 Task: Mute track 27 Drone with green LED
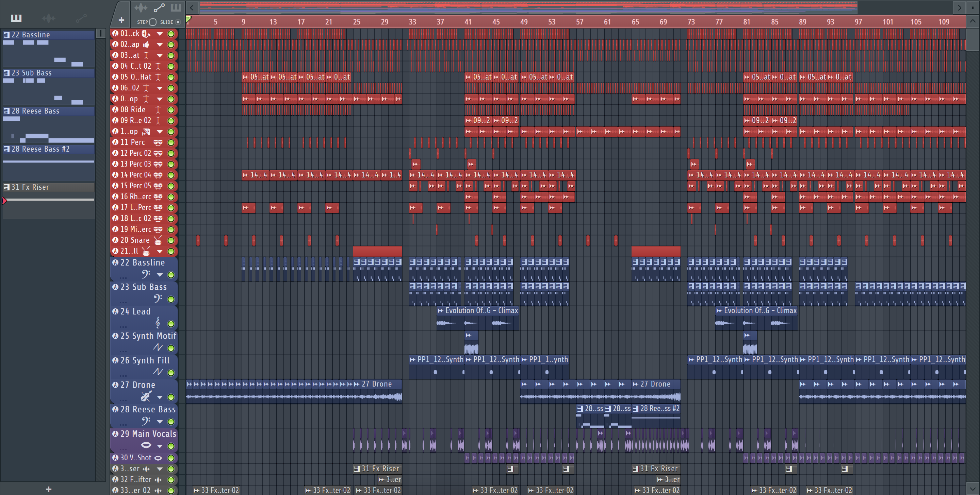tap(171, 397)
